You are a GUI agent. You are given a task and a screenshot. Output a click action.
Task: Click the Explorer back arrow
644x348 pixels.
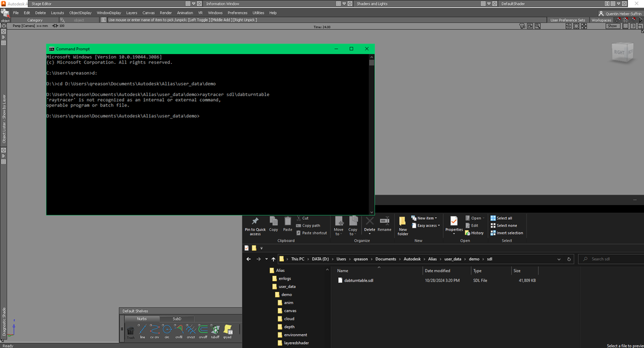(248, 259)
